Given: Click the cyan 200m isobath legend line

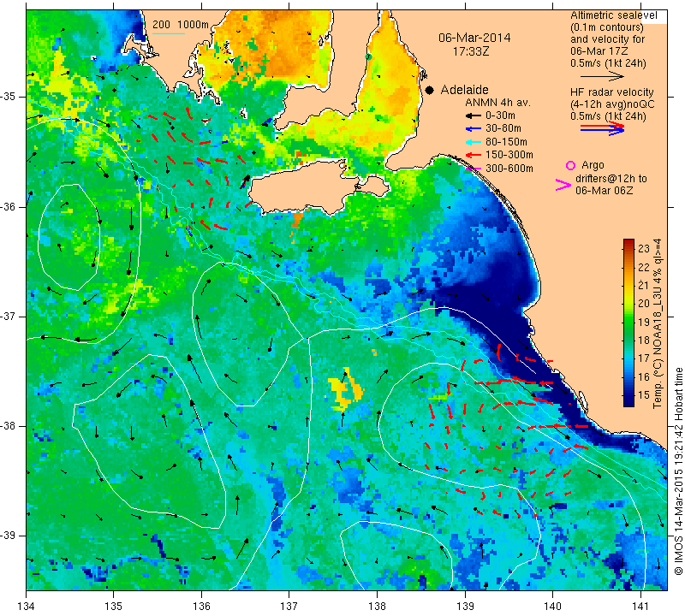Looking at the screenshot, I should [168, 33].
